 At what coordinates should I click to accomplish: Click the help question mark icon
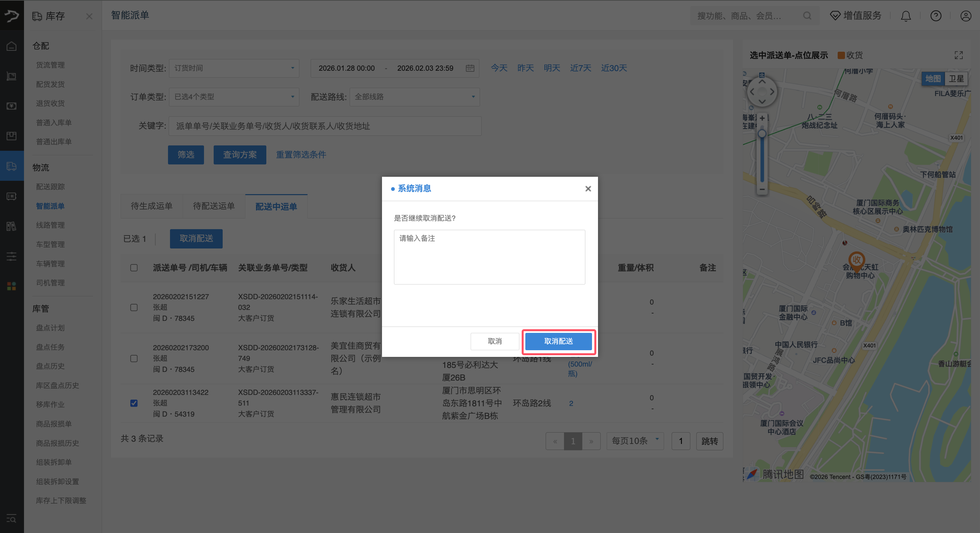point(936,16)
